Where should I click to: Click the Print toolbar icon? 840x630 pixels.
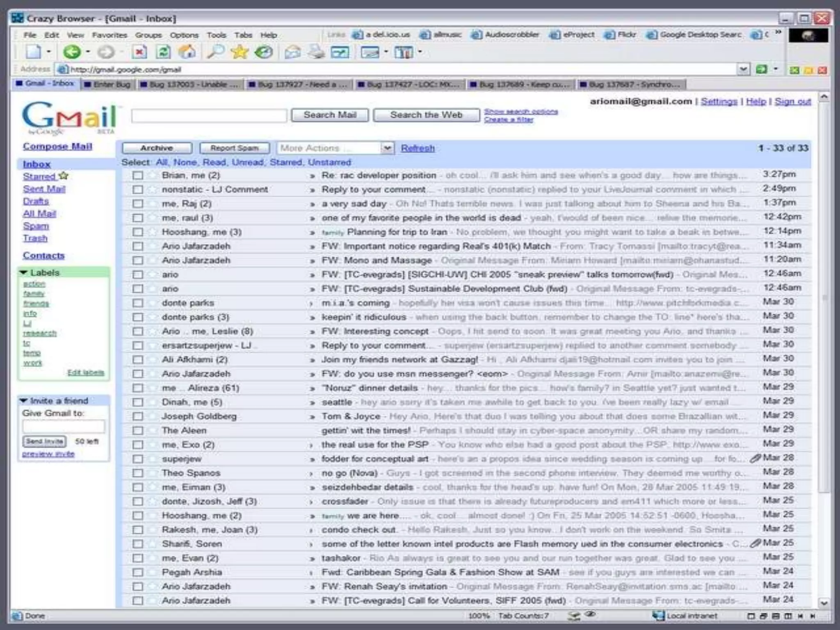click(316, 52)
